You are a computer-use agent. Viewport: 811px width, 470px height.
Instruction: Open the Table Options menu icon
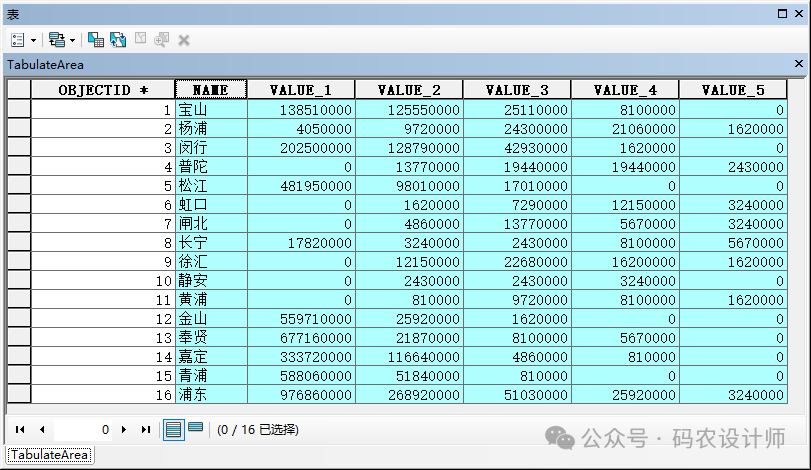click(x=18, y=40)
